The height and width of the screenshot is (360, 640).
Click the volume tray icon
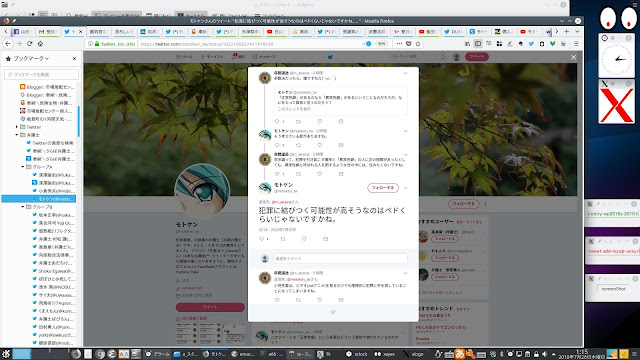(x=544, y=354)
